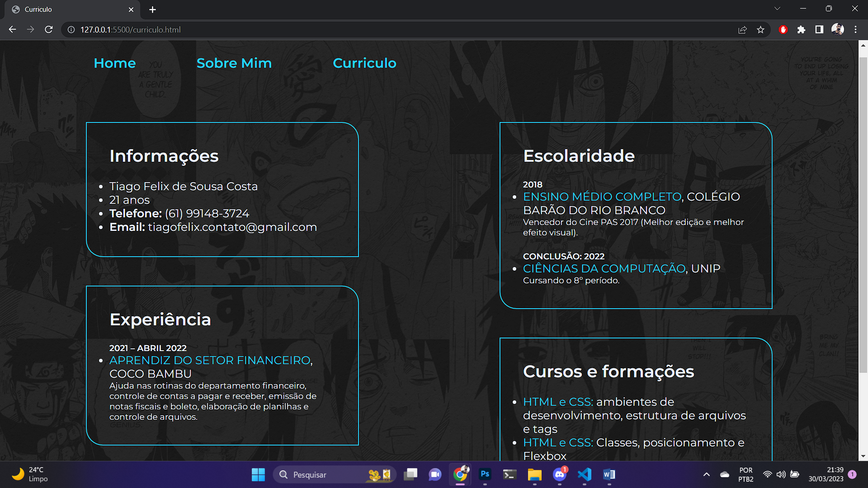Click the phone number (61) 99148-3724
Screen dimensions: 868x488
(x=207, y=213)
